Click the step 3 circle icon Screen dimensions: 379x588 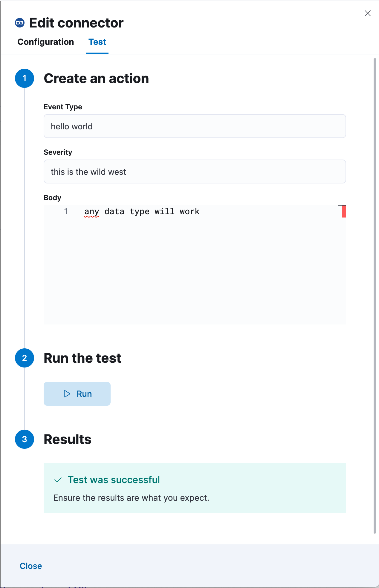(x=24, y=439)
